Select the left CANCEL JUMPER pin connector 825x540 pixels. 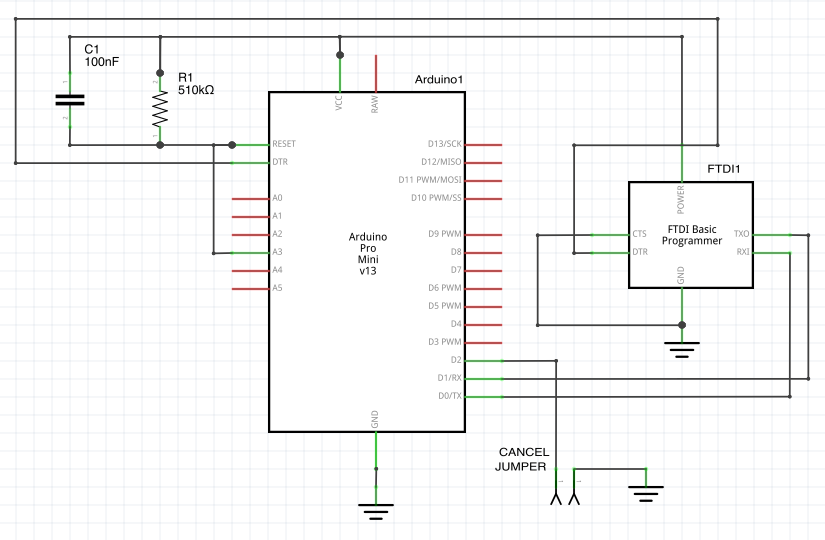pyautogui.click(x=556, y=487)
